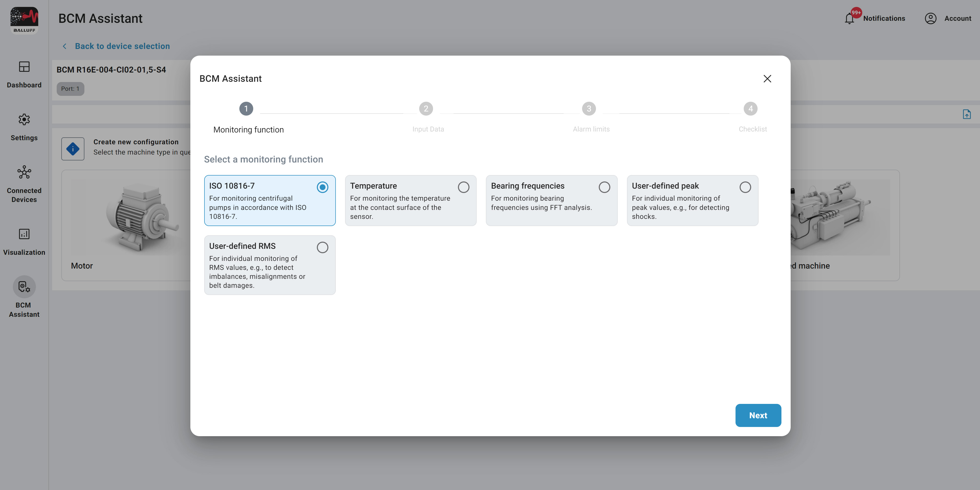Jump to step 2 Input Data

pyautogui.click(x=426, y=109)
